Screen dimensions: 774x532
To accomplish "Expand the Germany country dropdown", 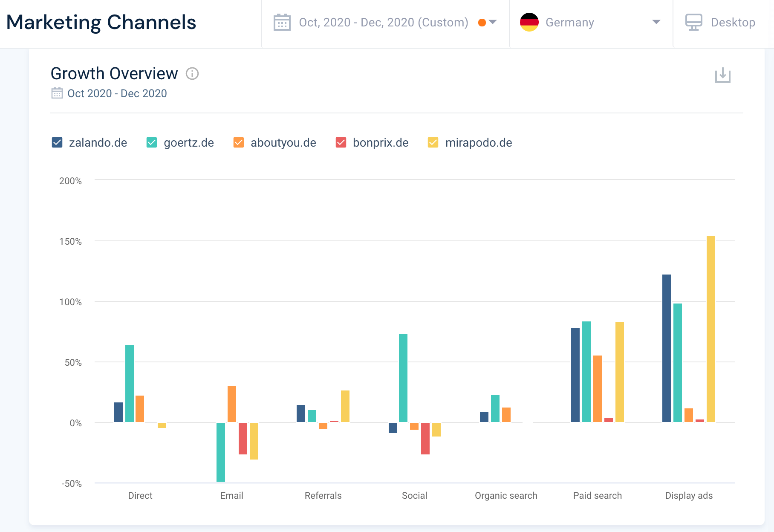I will 656,22.
